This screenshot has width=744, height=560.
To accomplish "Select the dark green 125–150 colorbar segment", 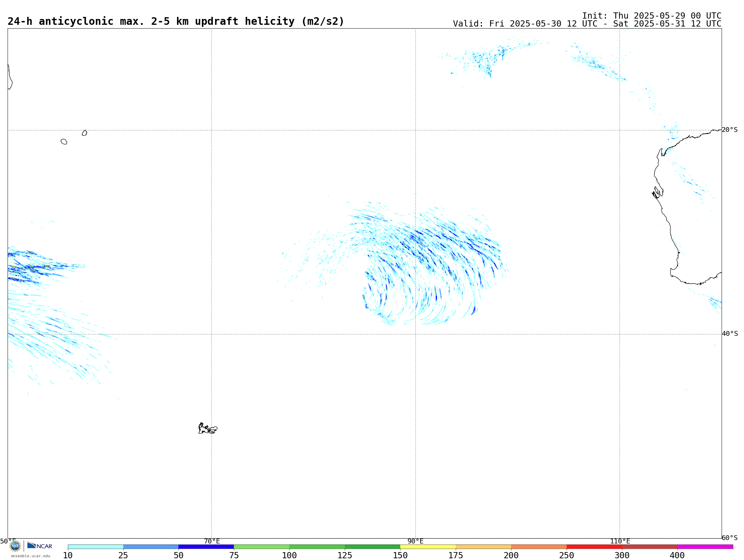I will (x=372, y=547).
